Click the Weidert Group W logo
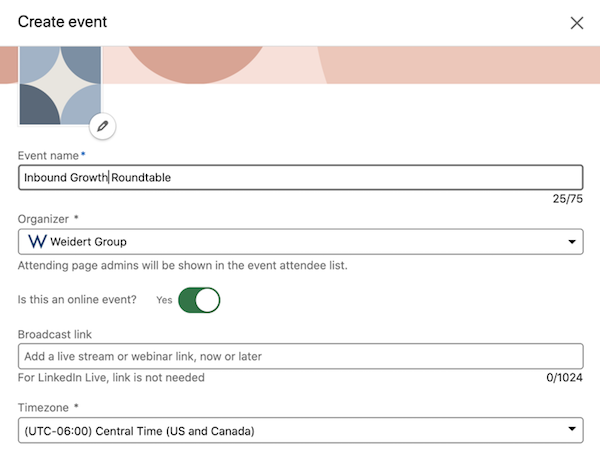Image resolution: width=600 pixels, height=454 pixels. tap(37, 242)
